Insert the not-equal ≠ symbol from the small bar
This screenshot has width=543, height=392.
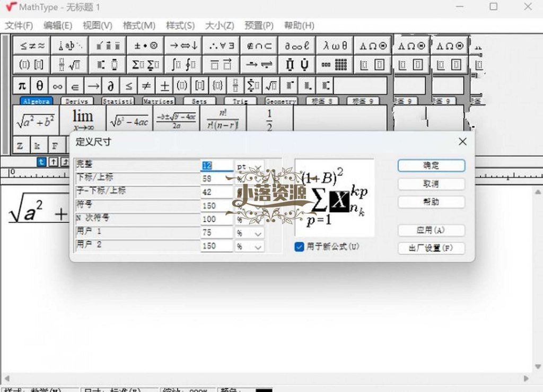tap(146, 85)
